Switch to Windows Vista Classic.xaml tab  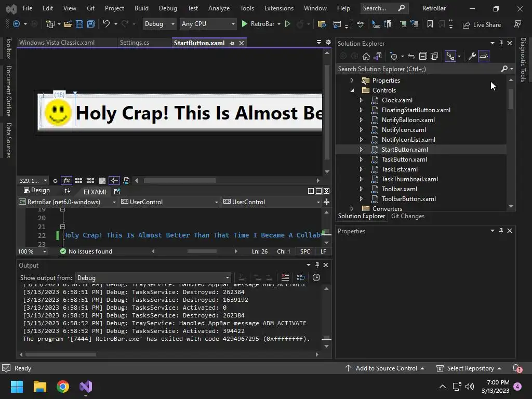(57, 43)
